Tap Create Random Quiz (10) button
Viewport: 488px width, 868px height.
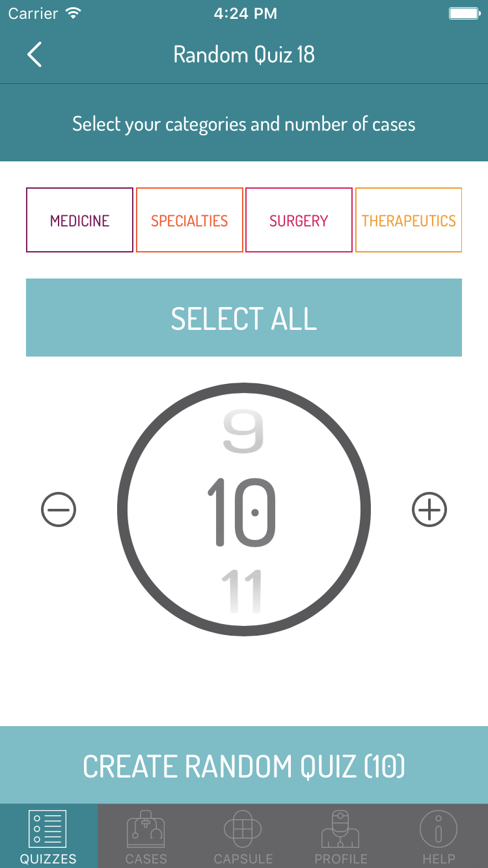pos(244,766)
